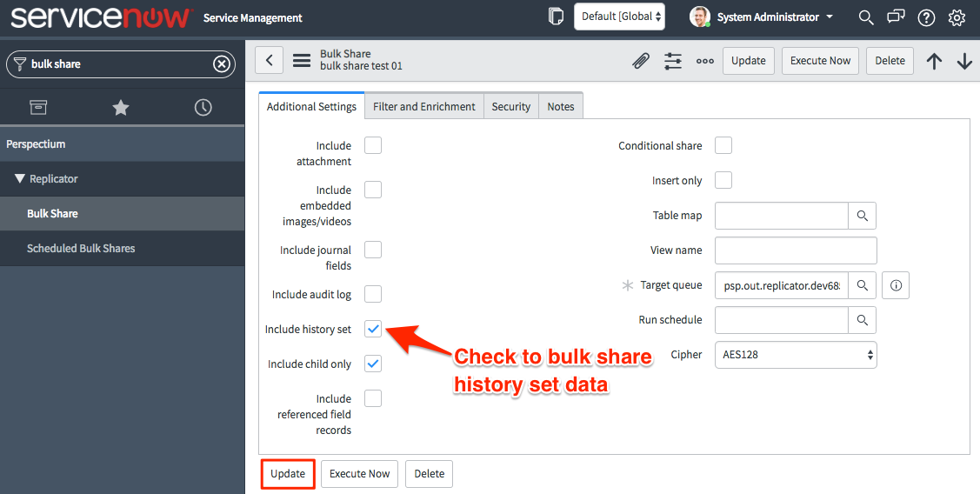This screenshot has height=494, width=980.
Task: Focus the View name input field
Action: pos(796,250)
